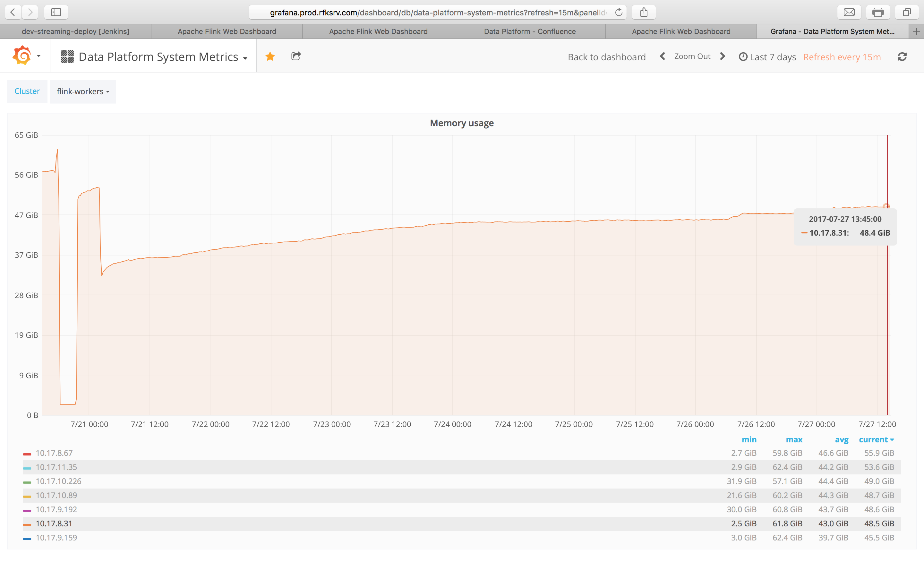Image resolution: width=924 pixels, height=577 pixels.
Task: Switch to dev-streaming-deploy Jenkins tab
Action: 76,31
